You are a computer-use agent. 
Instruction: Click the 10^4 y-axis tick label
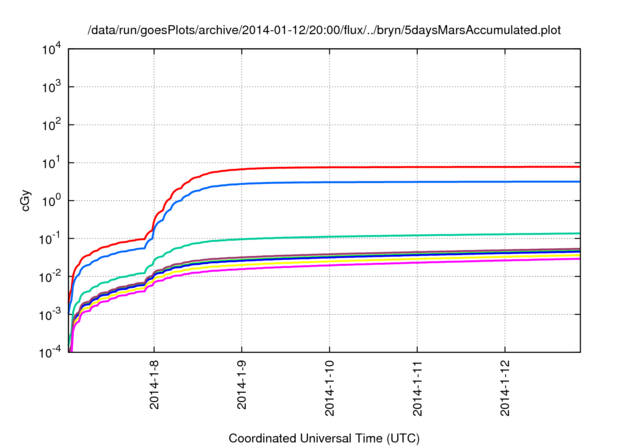(52, 49)
